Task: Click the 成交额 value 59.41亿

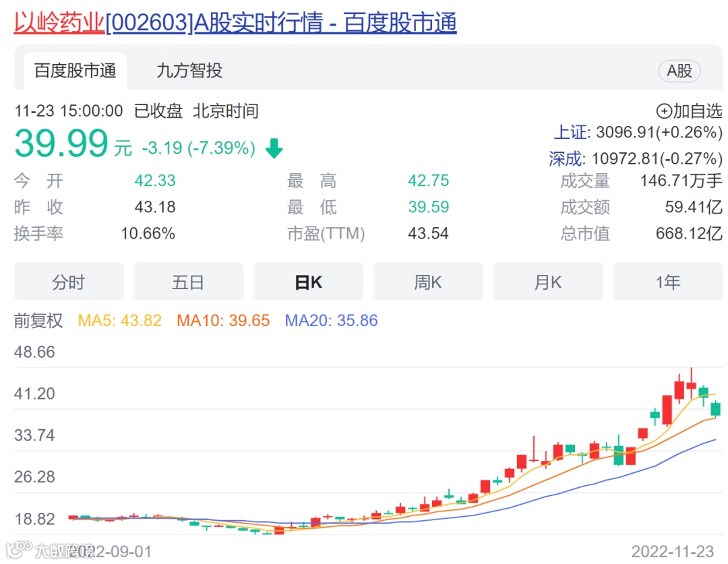Action: [694, 207]
